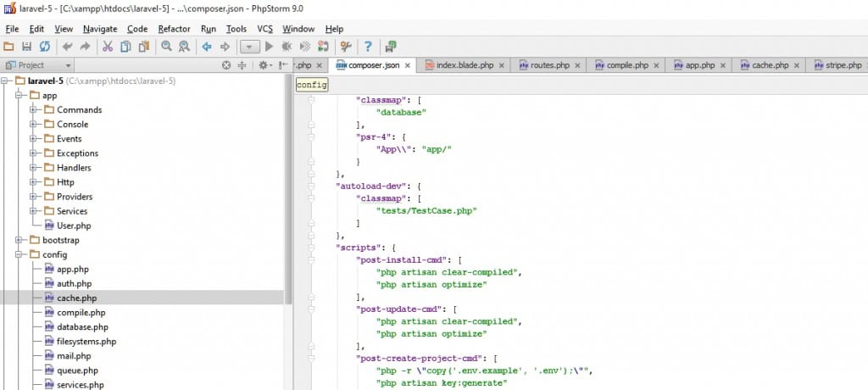Click the Synchronize refresh icon
Viewport: 868px width, 390px height.
[44, 47]
